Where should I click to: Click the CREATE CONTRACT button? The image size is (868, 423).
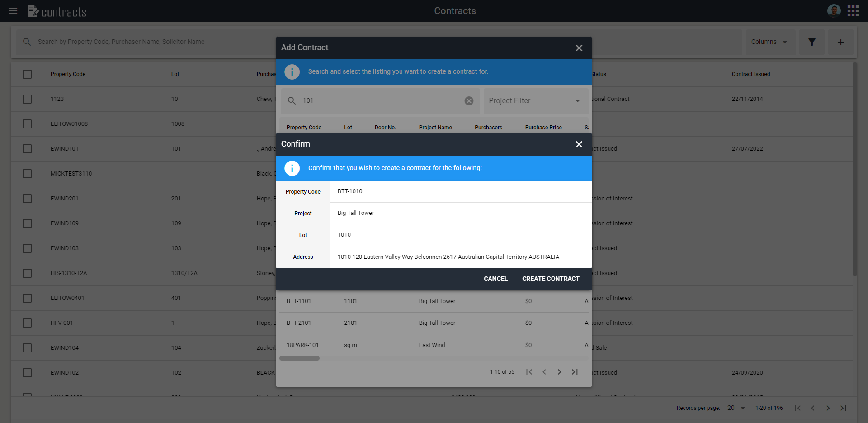pos(551,279)
